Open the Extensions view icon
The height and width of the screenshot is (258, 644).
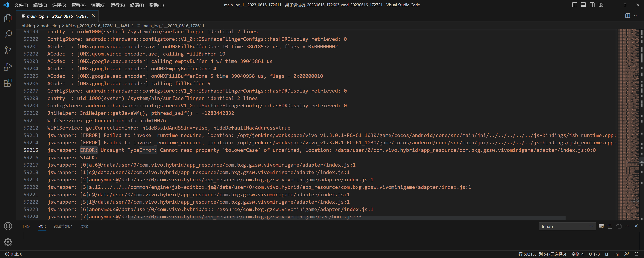(x=8, y=83)
